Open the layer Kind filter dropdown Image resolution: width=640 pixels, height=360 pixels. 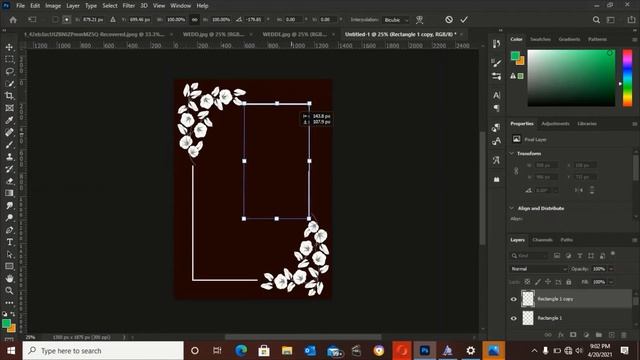coord(529,256)
